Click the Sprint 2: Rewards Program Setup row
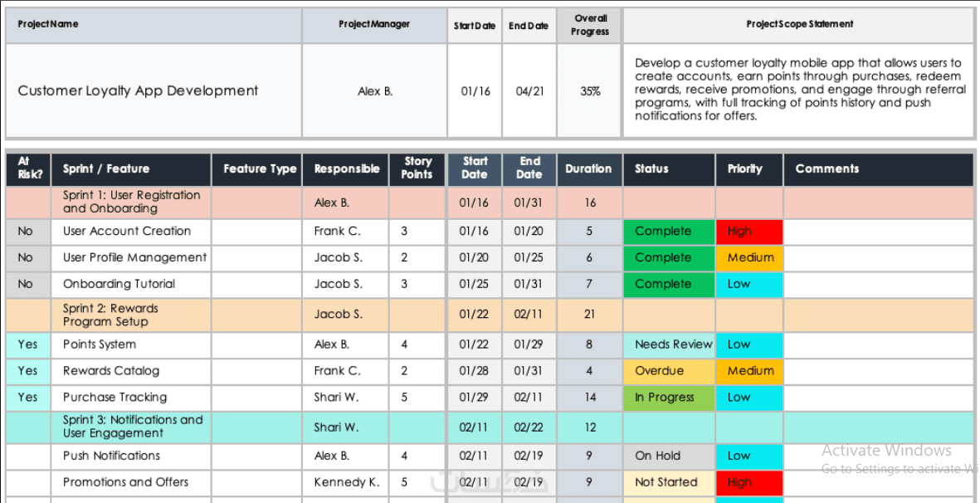The image size is (980, 503). point(490,315)
